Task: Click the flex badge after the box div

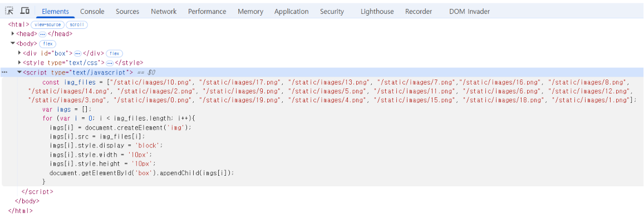Action: point(114,53)
